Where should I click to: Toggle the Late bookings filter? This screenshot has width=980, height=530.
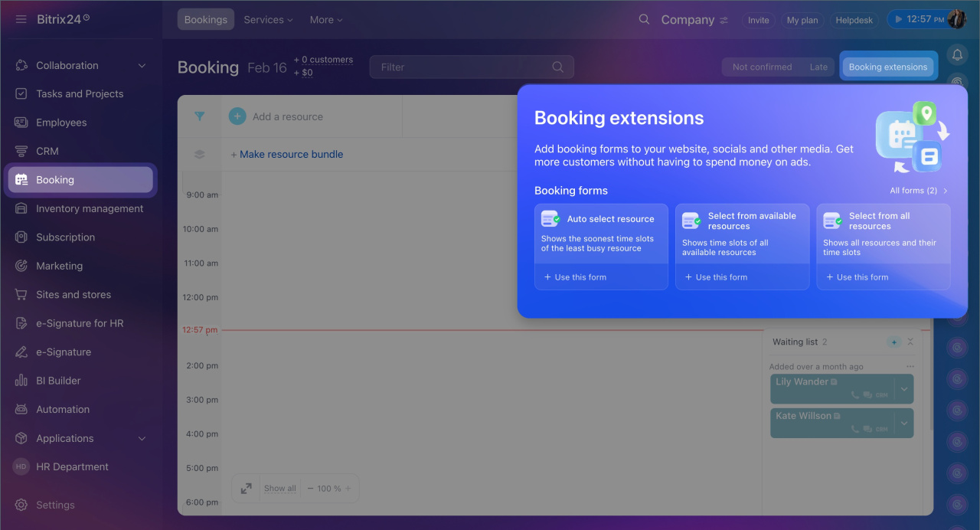coord(818,67)
